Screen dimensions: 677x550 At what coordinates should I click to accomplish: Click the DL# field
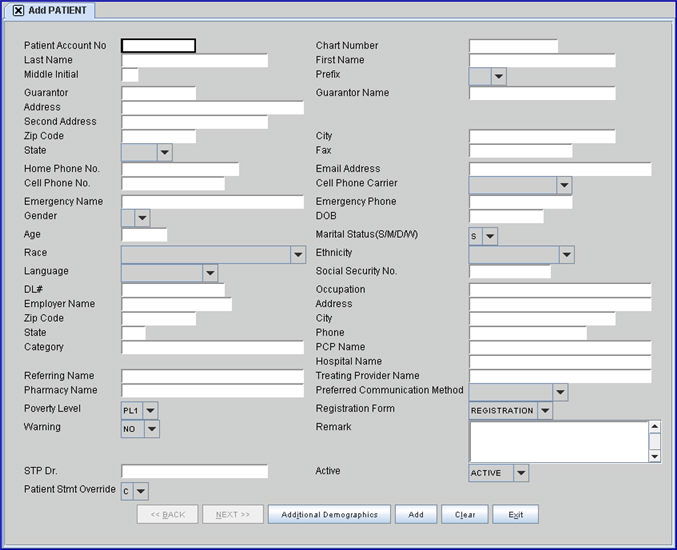(x=173, y=290)
